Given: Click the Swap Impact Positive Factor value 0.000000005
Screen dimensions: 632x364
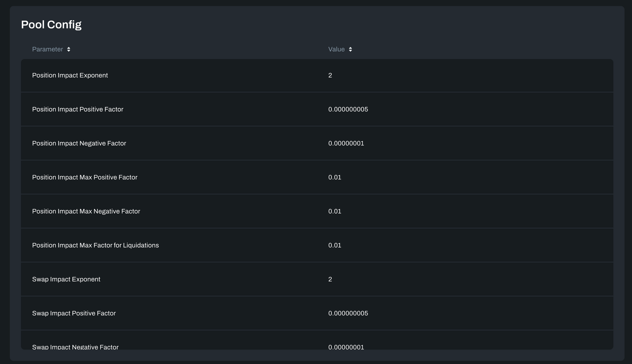Looking at the screenshot, I should [348, 313].
